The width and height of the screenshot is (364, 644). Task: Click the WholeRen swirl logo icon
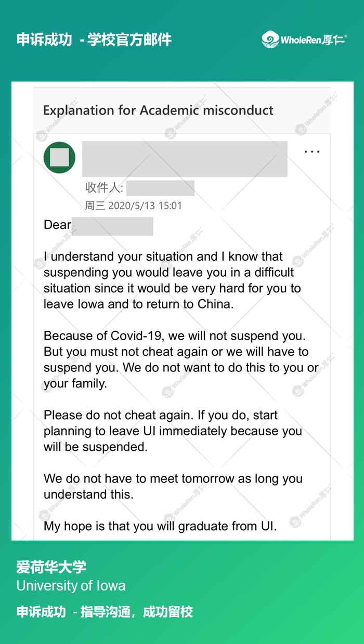coord(270,39)
